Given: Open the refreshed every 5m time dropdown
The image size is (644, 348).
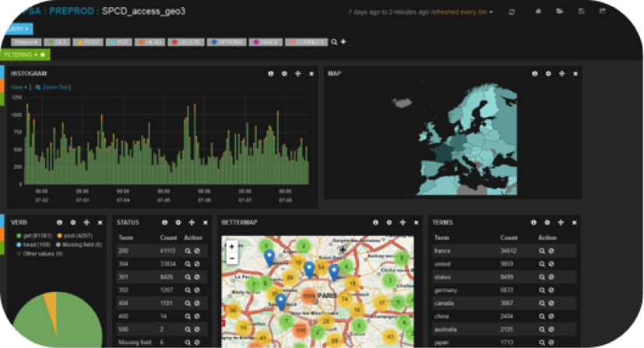Looking at the screenshot, I should click(x=462, y=12).
